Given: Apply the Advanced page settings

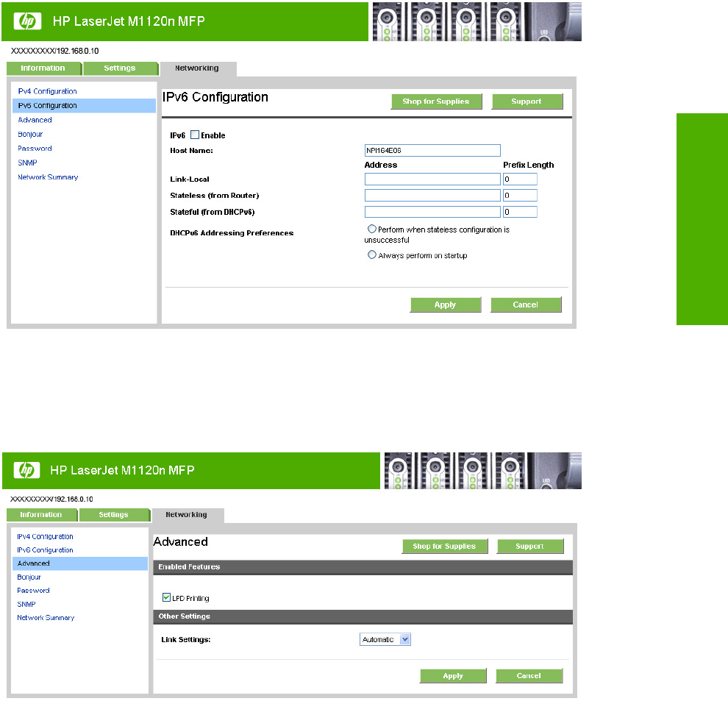Looking at the screenshot, I should 453,676.
